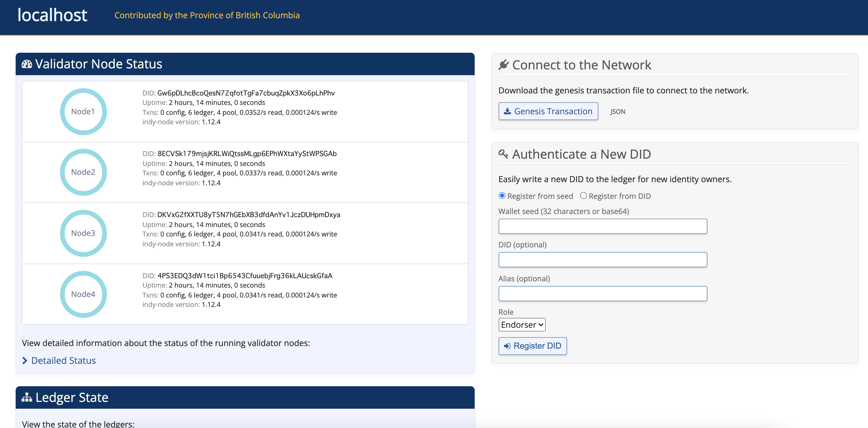Open the JSON genesis link
The height and width of the screenshot is (428, 868).
(x=618, y=112)
